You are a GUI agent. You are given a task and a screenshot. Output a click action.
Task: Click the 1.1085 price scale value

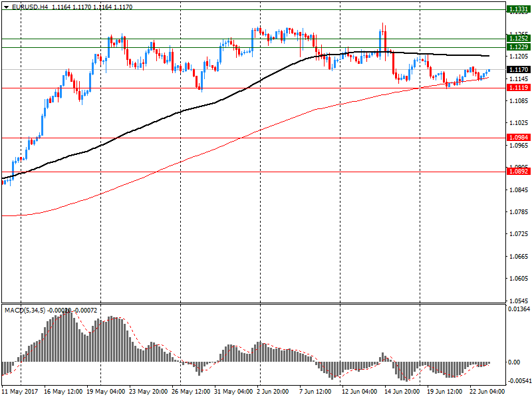pyautogui.click(x=519, y=101)
